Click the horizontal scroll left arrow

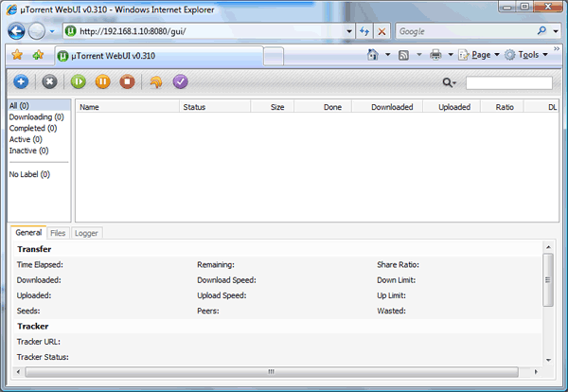(x=18, y=372)
